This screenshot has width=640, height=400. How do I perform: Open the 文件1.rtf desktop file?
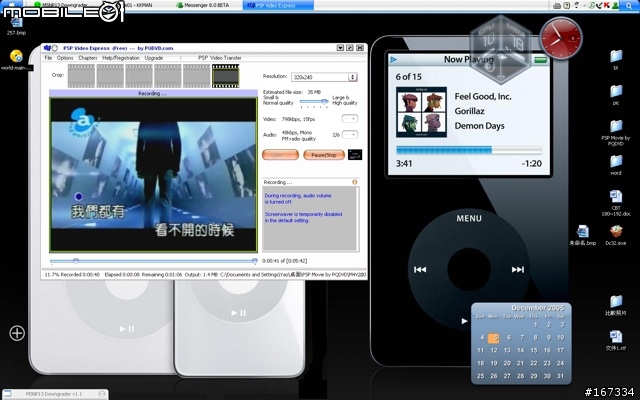click(x=616, y=340)
